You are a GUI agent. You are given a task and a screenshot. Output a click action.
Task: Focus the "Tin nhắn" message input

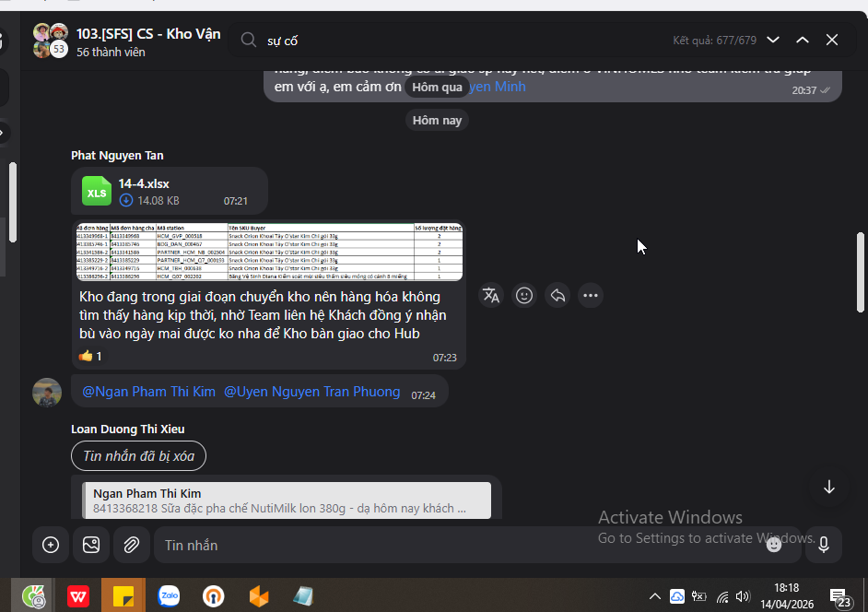point(460,545)
